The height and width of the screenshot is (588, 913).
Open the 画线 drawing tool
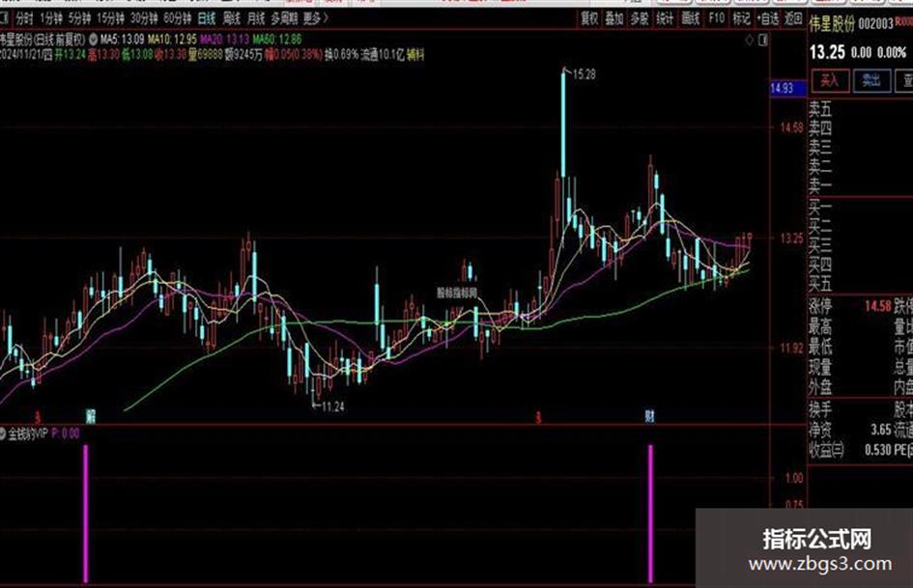(x=691, y=18)
